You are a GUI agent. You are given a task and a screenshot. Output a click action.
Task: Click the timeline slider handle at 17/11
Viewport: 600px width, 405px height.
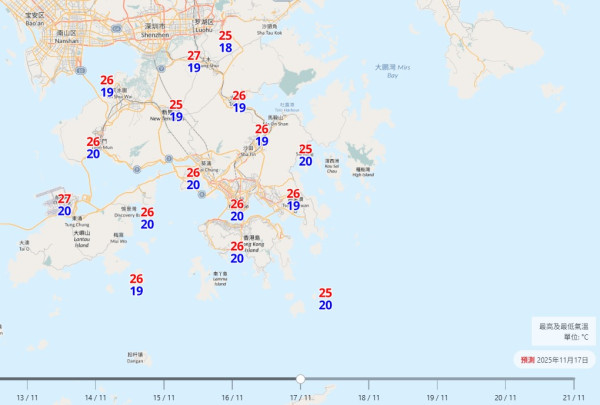[x=300, y=379]
